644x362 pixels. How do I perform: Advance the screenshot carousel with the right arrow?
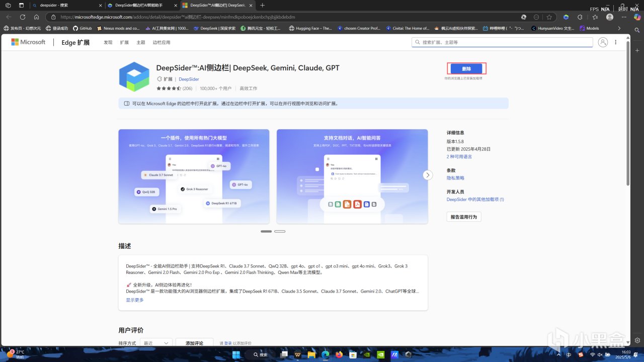coord(428,175)
